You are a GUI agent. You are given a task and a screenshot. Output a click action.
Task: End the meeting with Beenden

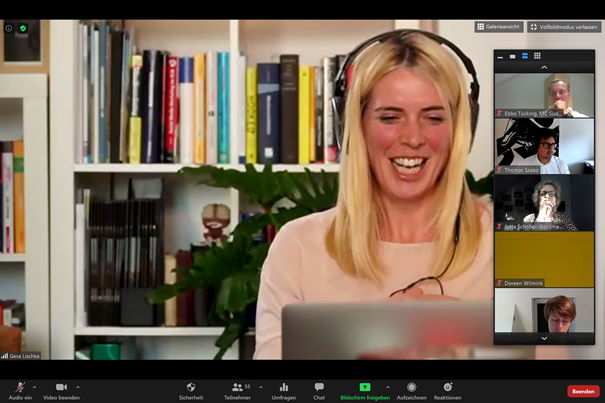coord(583,391)
